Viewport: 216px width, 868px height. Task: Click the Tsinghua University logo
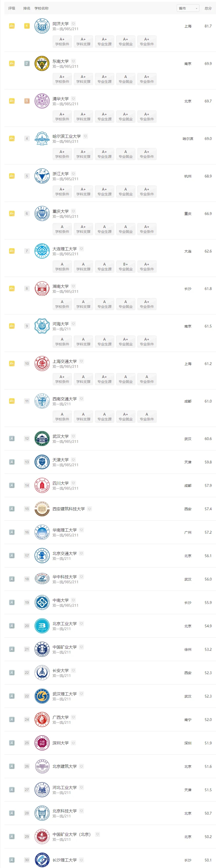(42, 101)
